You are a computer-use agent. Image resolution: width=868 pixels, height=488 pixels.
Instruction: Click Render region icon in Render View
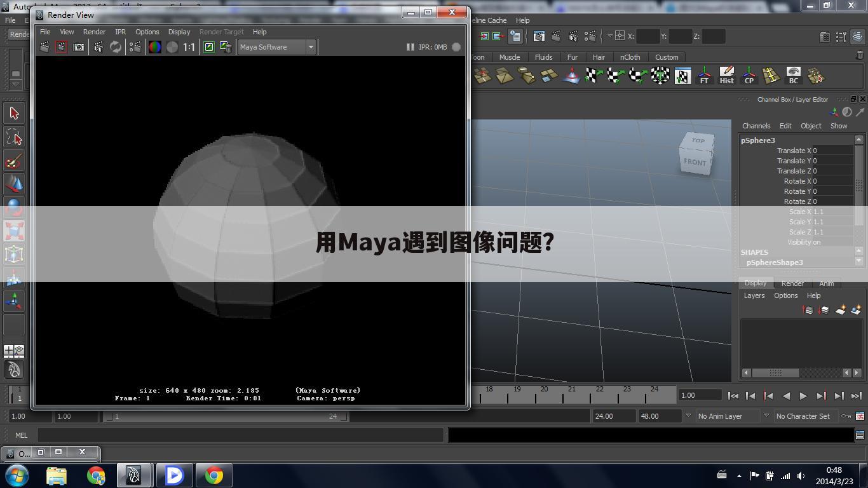point(62,47)
